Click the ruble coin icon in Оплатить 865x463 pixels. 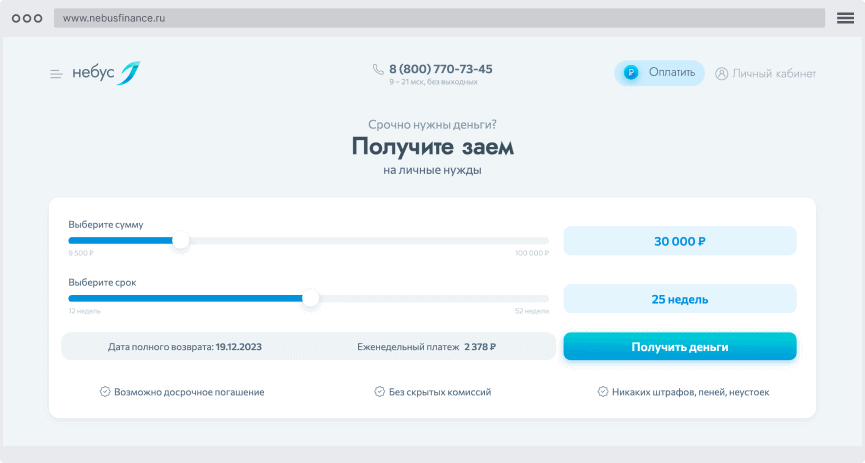click(x=631, y=72)
